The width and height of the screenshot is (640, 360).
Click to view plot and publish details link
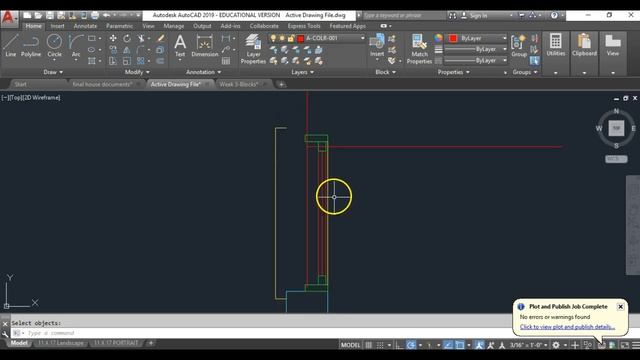(567, 327)
